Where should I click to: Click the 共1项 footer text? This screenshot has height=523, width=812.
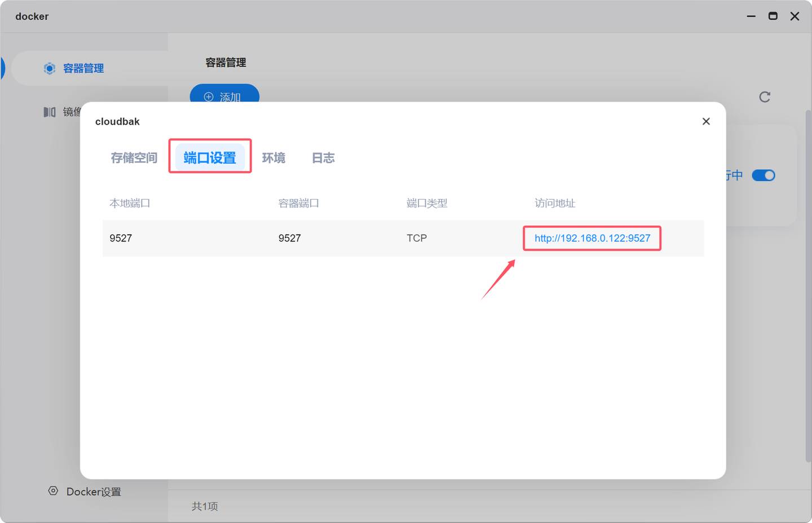point(205,506)
